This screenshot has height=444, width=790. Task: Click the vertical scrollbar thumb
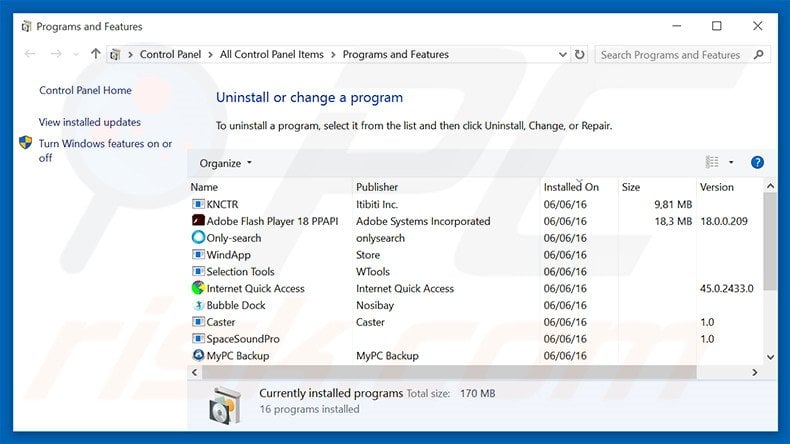[x=770, y=241]
